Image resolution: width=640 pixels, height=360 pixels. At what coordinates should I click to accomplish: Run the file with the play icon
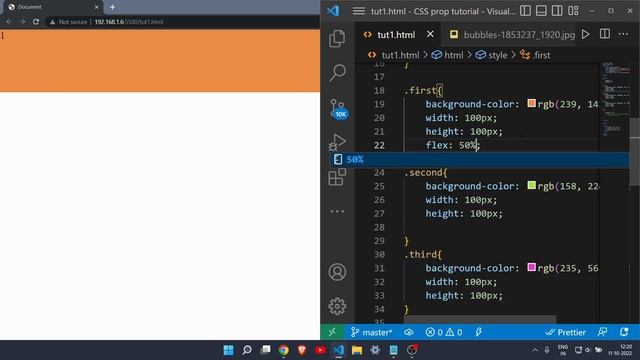pos(586,34)
